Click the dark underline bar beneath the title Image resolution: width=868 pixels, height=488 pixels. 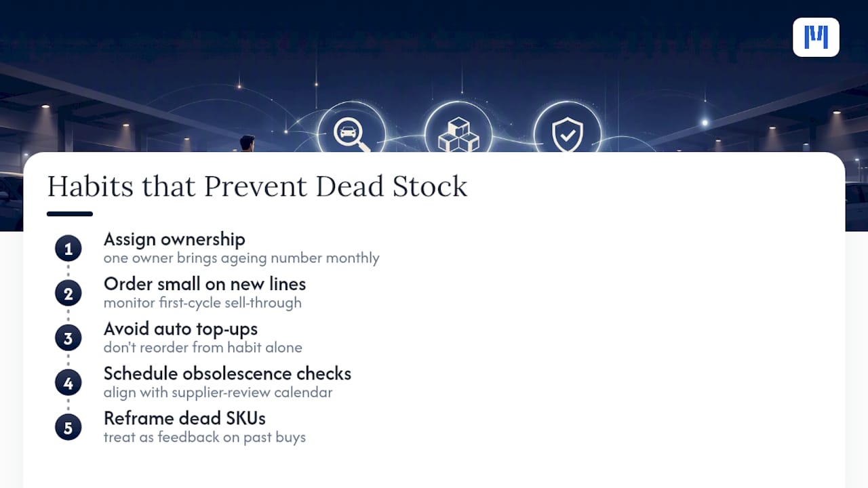pyautogui.click(x=70, y=214)
